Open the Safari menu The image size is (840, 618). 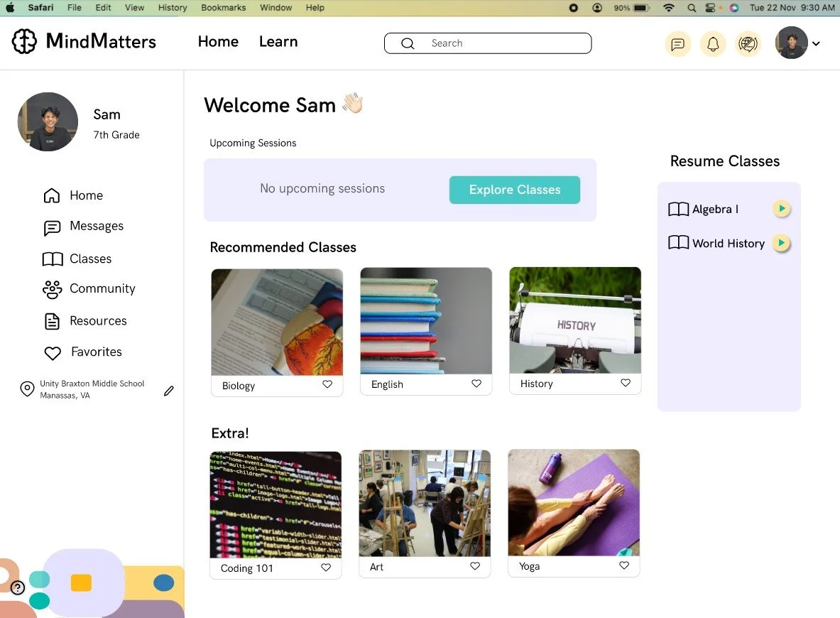tap(40, 8)
